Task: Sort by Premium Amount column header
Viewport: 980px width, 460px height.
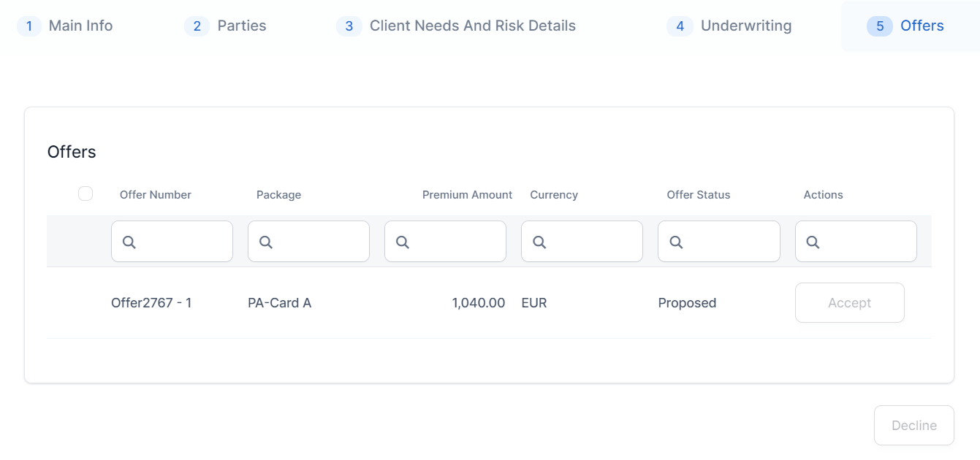Action: coord(467,195)
